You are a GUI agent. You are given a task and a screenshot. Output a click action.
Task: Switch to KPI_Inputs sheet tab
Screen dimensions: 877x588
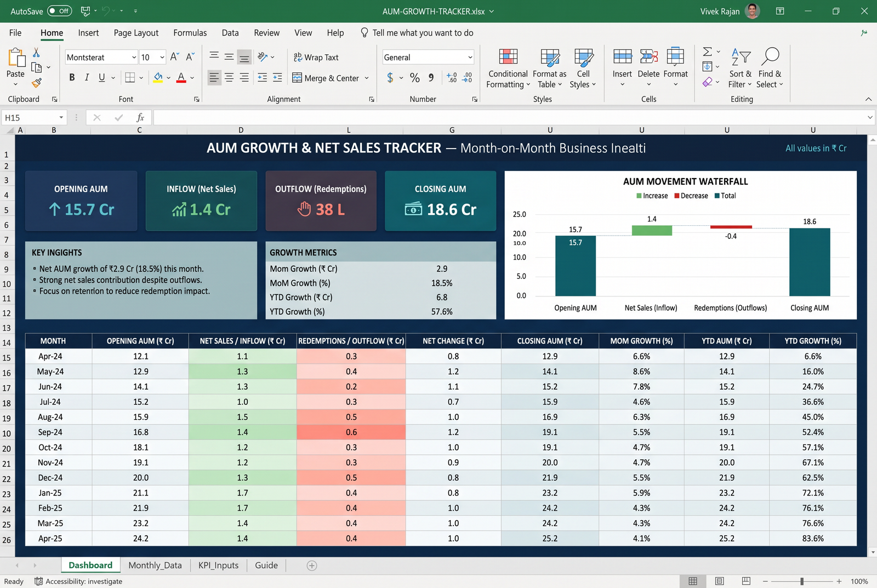click(218, 566)
